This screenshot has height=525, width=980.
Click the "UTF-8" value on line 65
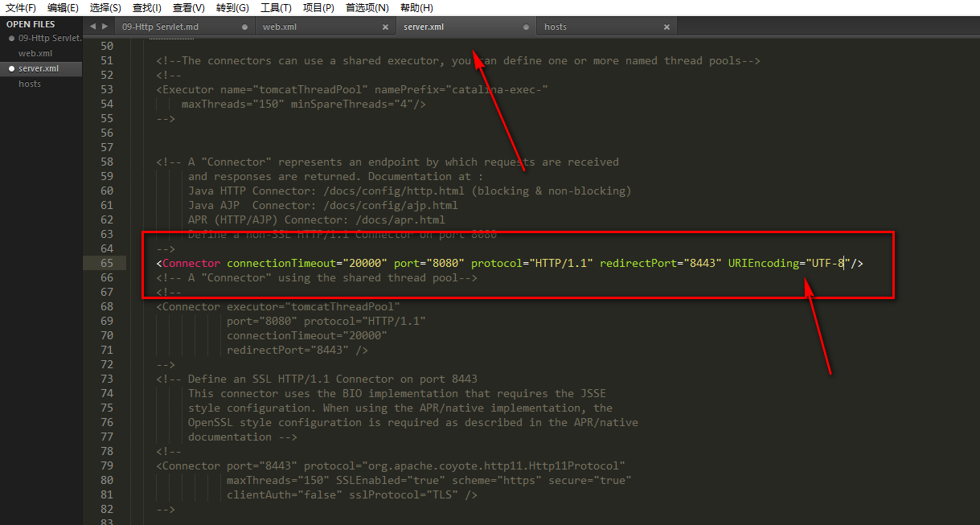click(x=828, y=263)
